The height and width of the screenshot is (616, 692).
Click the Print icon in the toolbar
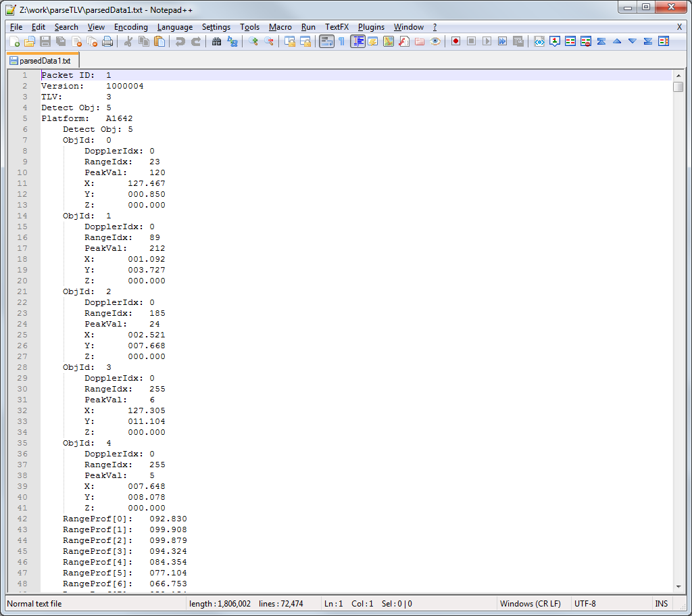coord(107,41)
